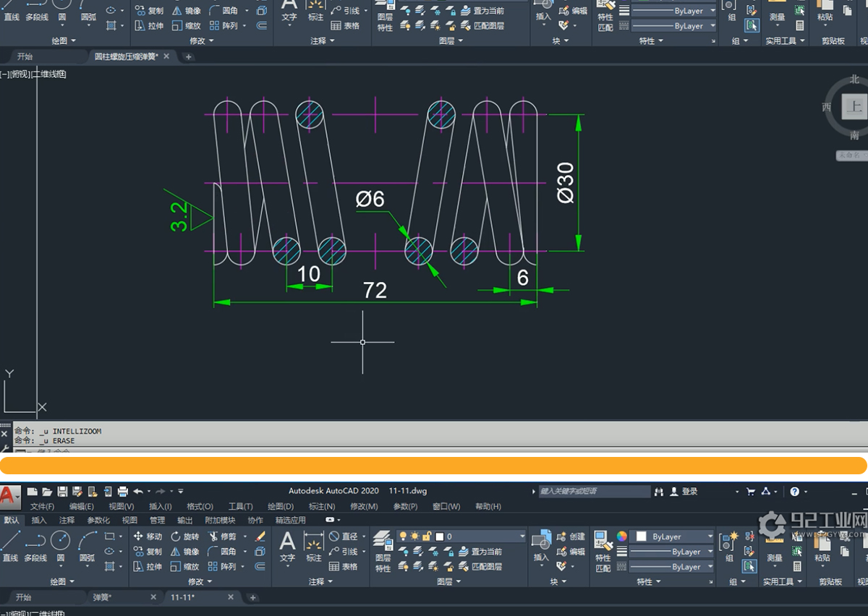Screen dimensions: 868x616
Task: Click the Move (移动) tool in the 11-11.dwg window
Action: (148, 536)
